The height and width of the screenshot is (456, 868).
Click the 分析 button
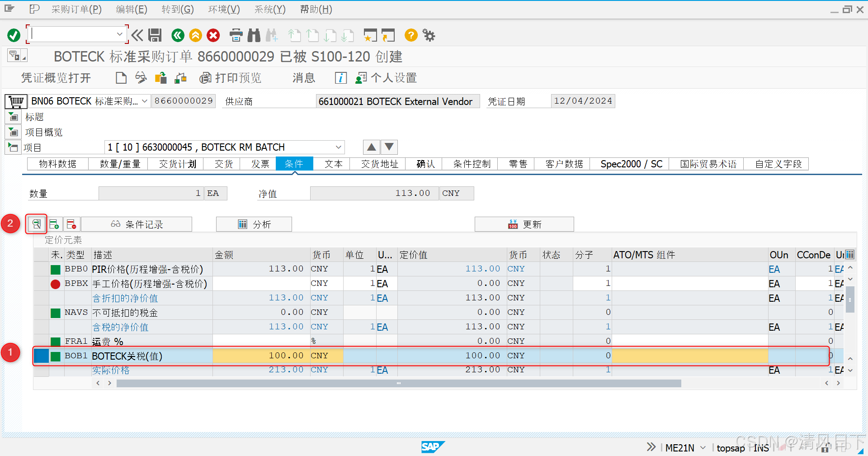pyautogui.click(x=254, y=224)
